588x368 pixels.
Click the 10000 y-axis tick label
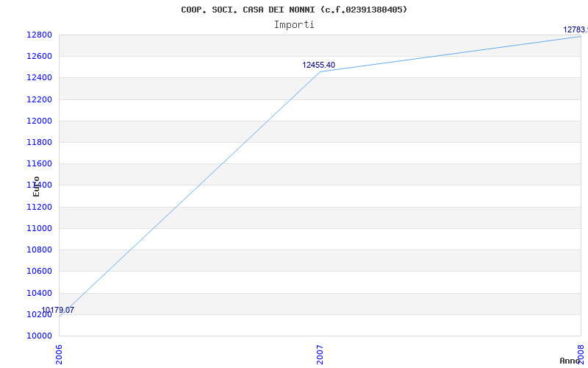point(39,336)
